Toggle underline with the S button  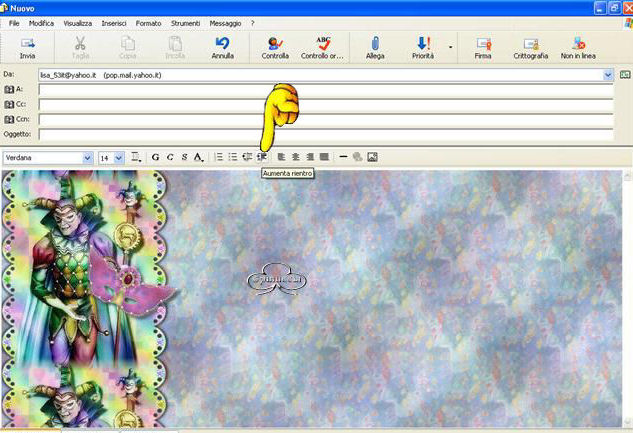tap(184, 157)
